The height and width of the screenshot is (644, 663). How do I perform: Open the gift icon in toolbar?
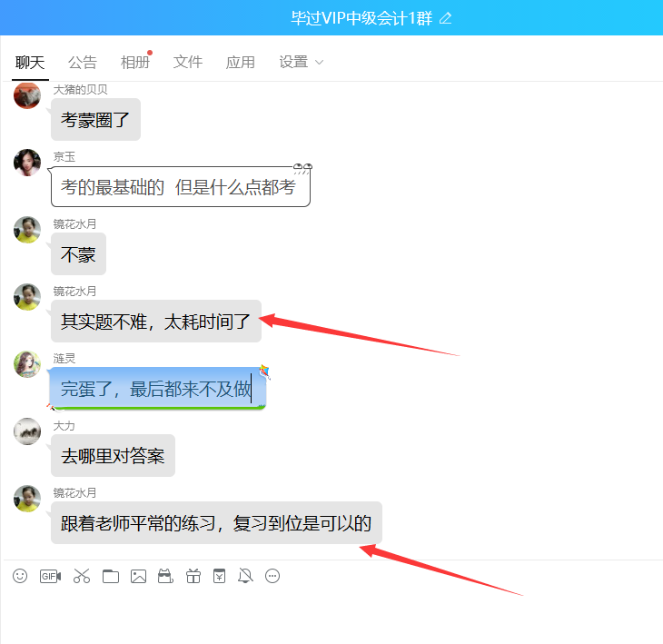tap(193, 576)
